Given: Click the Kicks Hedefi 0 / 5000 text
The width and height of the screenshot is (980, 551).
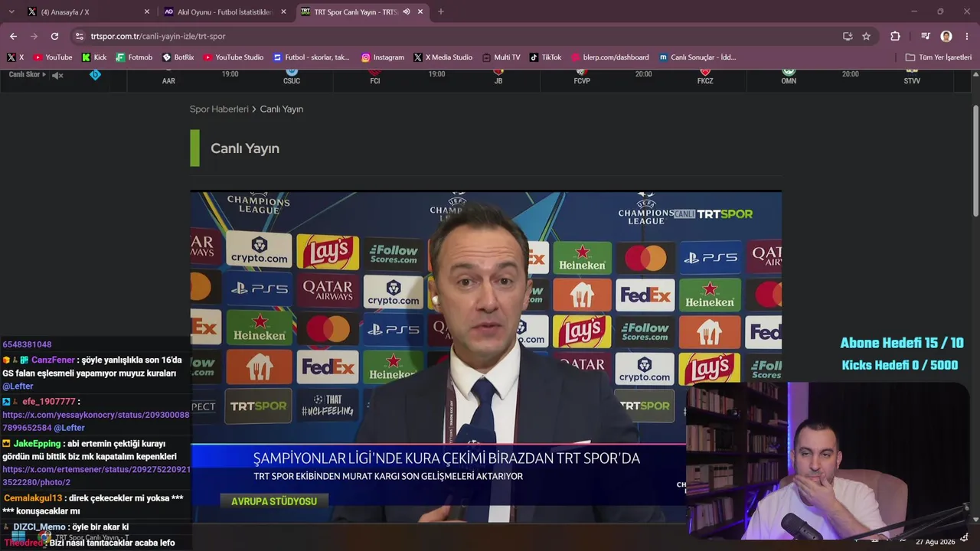Looking at the screenshot, I should click(900, 365).
